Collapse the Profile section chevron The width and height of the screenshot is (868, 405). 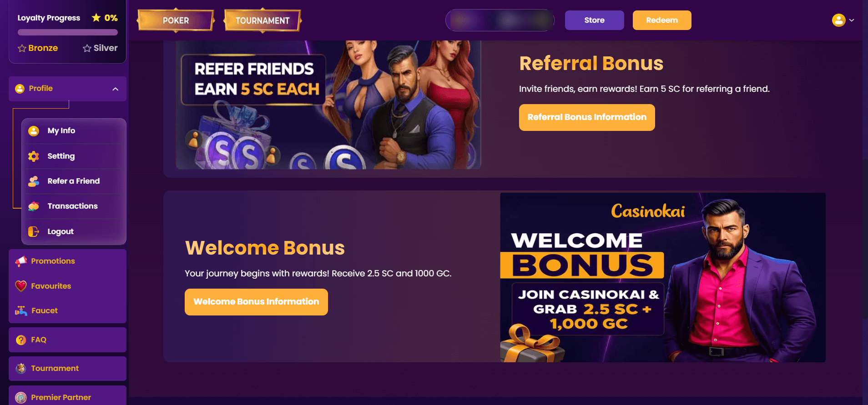click(x=116, y=89)
